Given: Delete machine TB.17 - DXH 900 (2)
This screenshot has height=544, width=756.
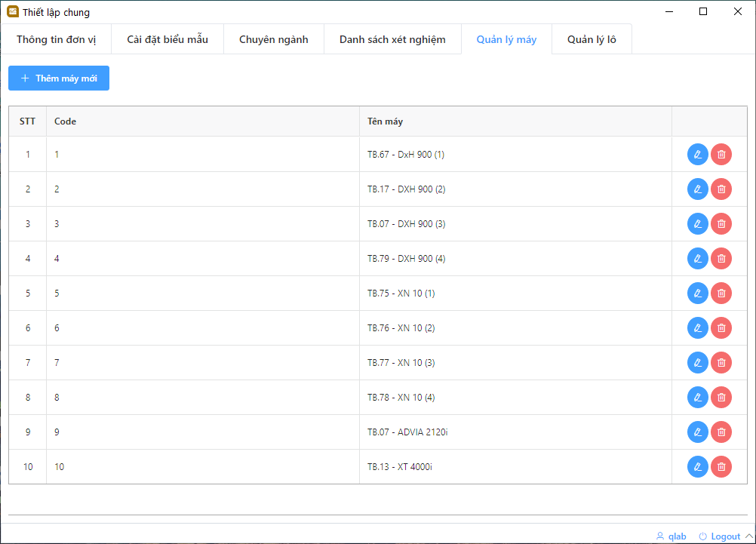Looking at the screenshot, I should coord(721,189).
